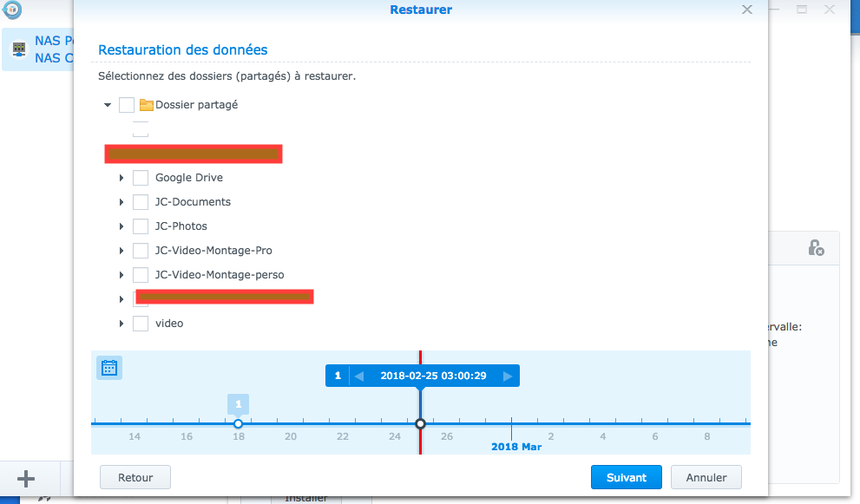
Task: Close the Restaurer dialog
Action: pos(747,10)
